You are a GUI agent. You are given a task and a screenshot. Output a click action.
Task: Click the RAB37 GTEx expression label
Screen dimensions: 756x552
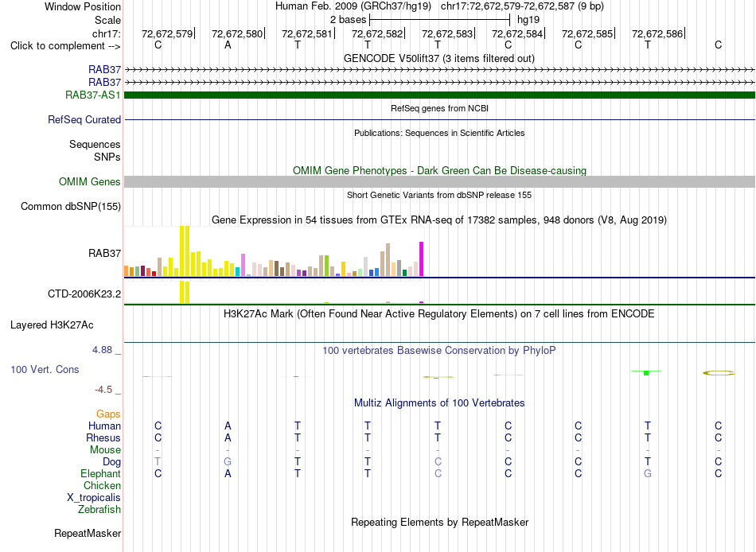tap(104, 253)
